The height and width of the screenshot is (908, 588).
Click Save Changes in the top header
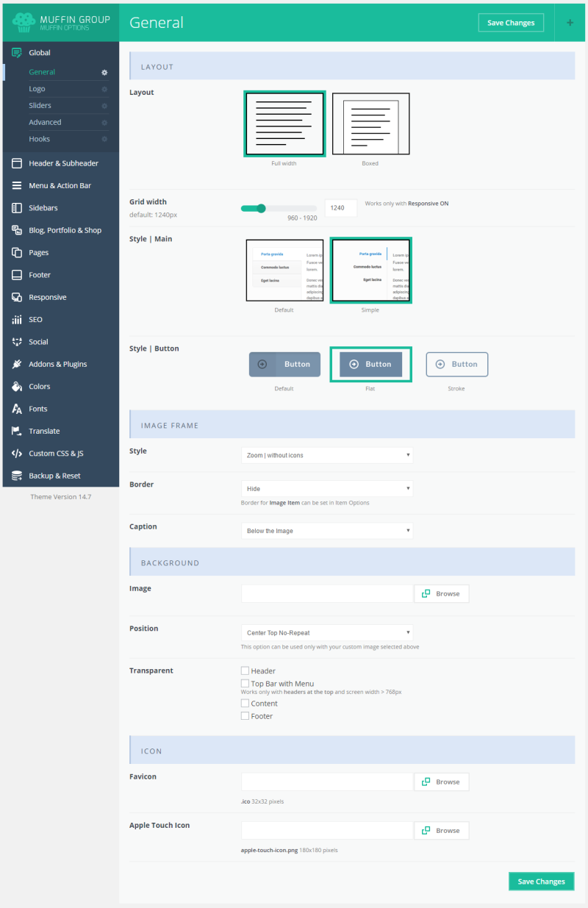[511, 23]
